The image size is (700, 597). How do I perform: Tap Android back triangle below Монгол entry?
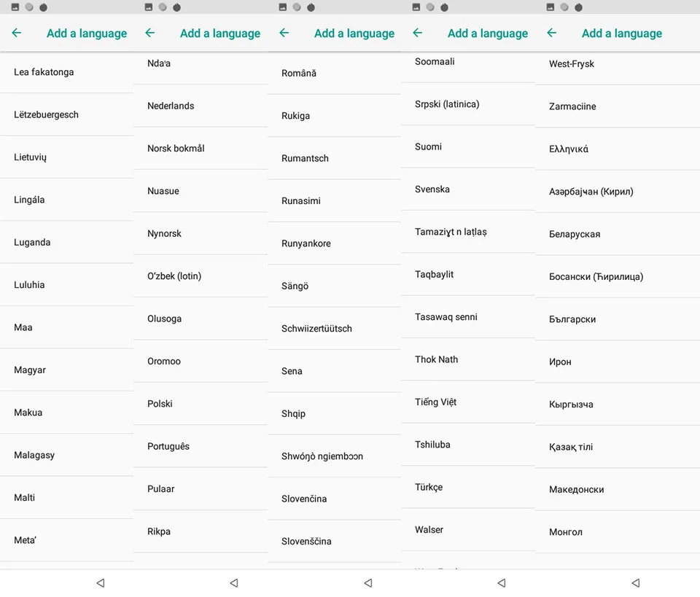pyautogui.click(x=636, y=582)
